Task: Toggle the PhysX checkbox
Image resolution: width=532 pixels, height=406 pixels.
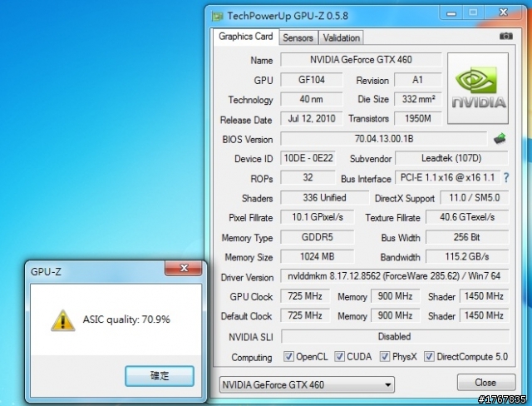Action: point(384,356)
